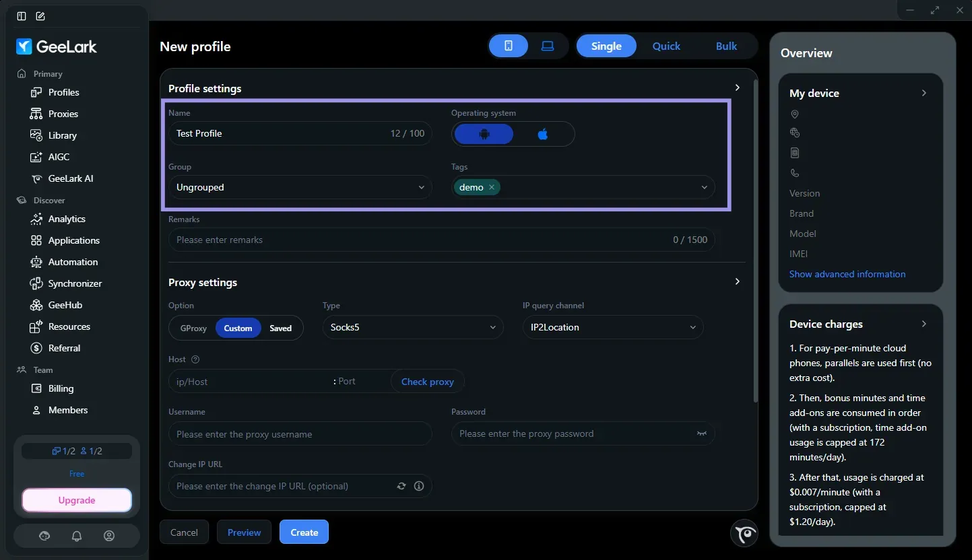Click the GeeHub icon
This screenshot has height=560, width=972.
pos(36,305)
